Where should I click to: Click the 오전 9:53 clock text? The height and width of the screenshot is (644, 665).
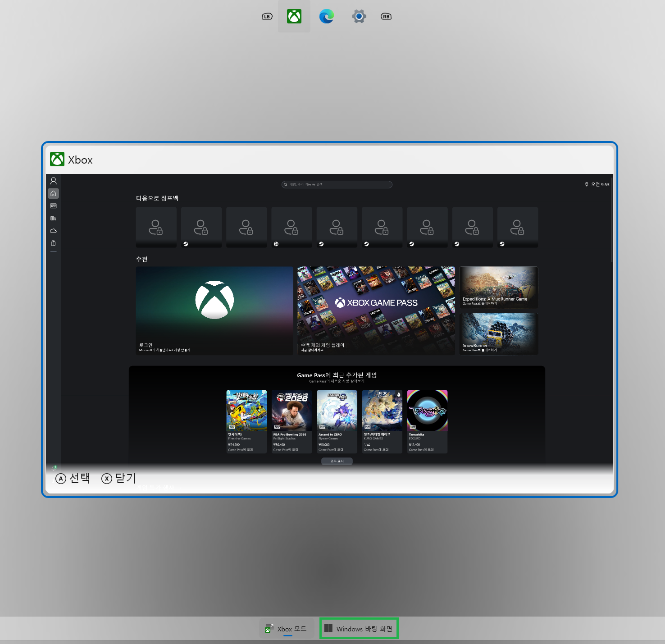click(x=600, y=184)
